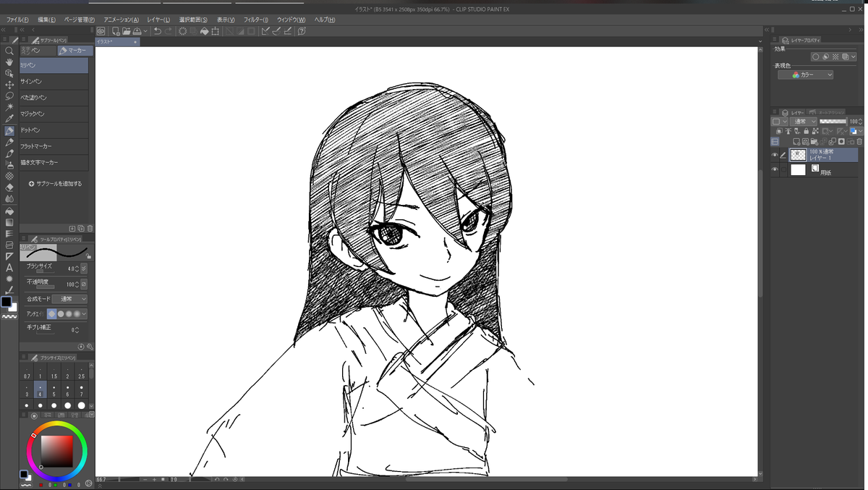Select the Gradient tool

(9, 222)
